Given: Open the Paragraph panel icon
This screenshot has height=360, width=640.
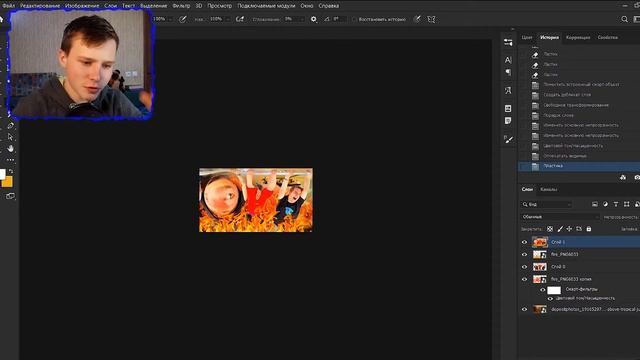Looking at the screenshot, I should coord(508,72).
